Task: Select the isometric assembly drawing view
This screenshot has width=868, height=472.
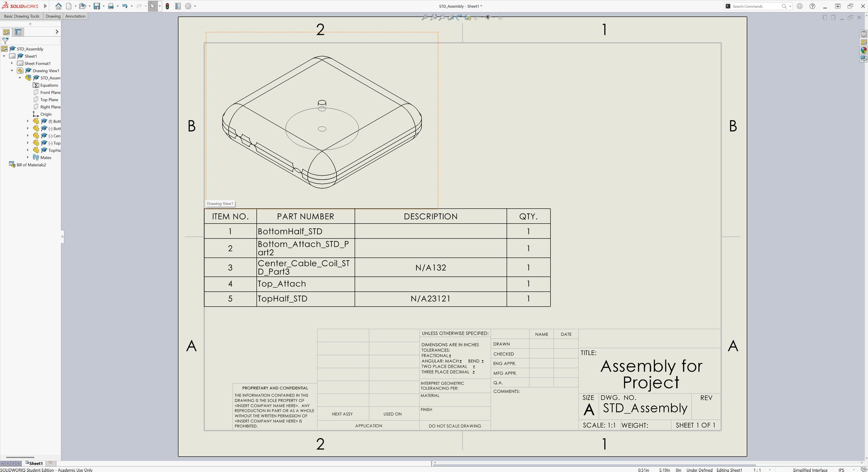Action: 322,121
